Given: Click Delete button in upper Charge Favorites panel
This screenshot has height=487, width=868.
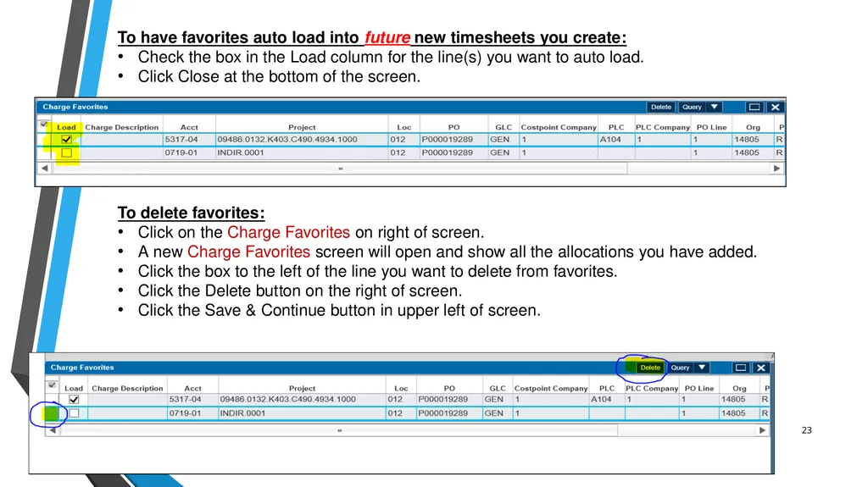Looking at the screenshot, I should coord(660,107).
